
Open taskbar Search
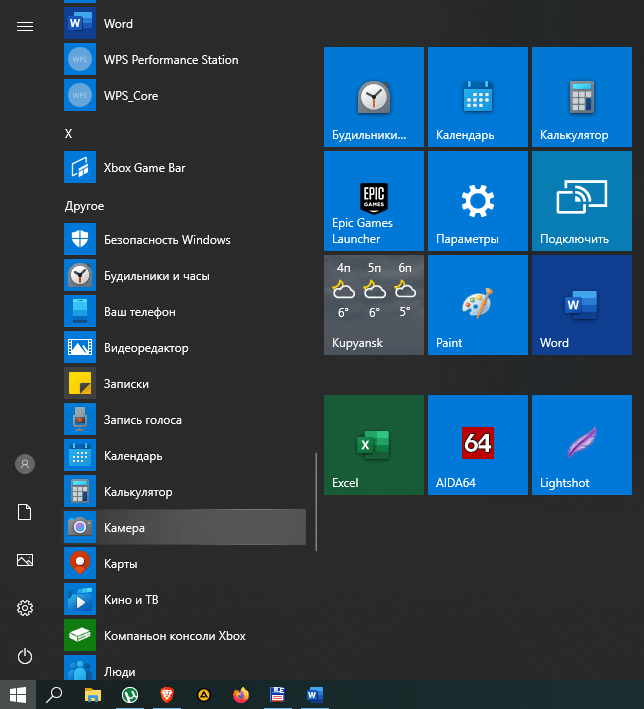tap(54, 695)
